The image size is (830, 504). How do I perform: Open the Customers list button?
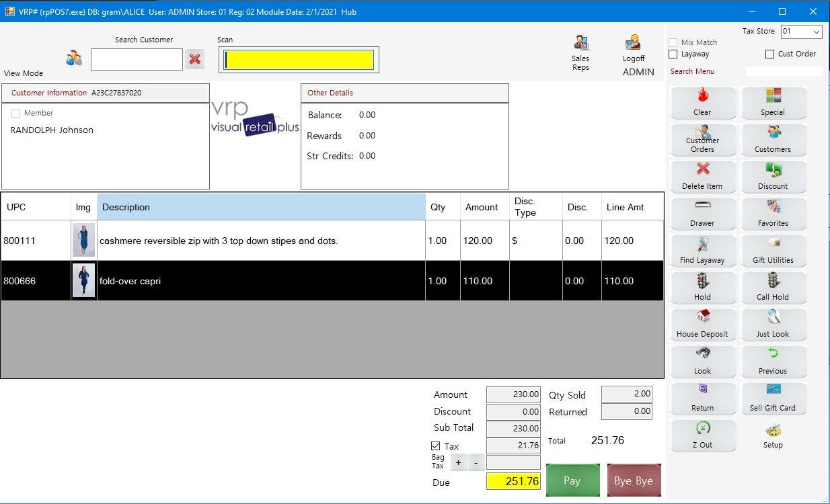click(773, 140)
